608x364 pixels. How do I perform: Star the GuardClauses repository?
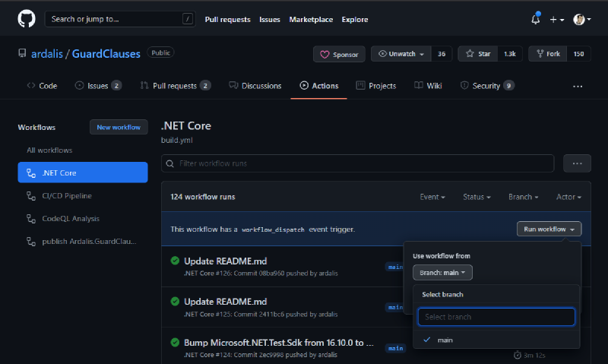pos(478,54)
